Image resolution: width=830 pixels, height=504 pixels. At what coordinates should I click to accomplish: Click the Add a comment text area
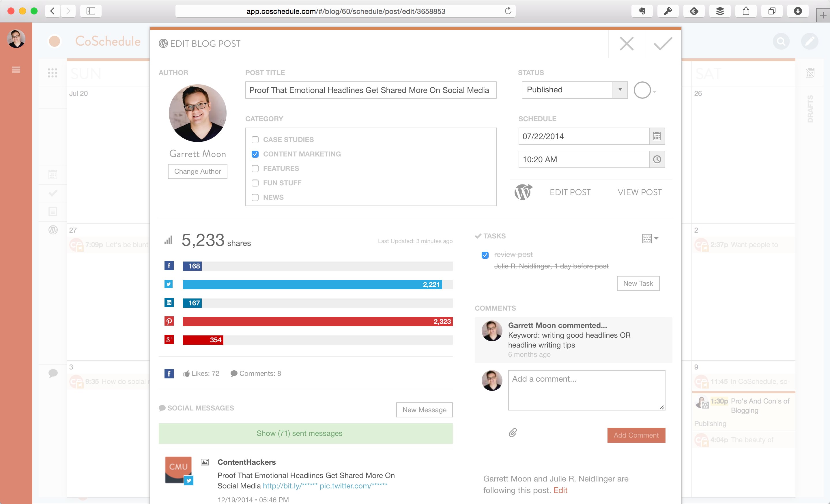tap(586, 390)
